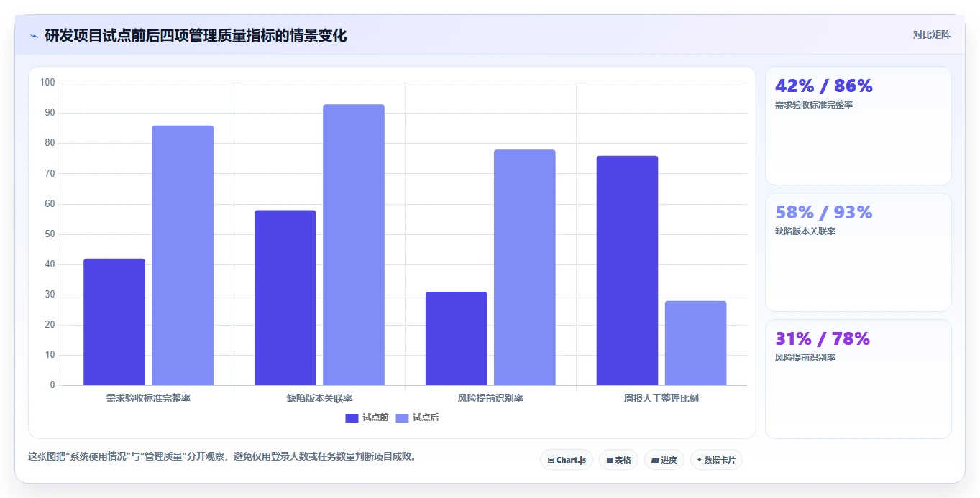Click the icon inside the 表格 chip
This screenshot has height=498, width=980.
610,460
